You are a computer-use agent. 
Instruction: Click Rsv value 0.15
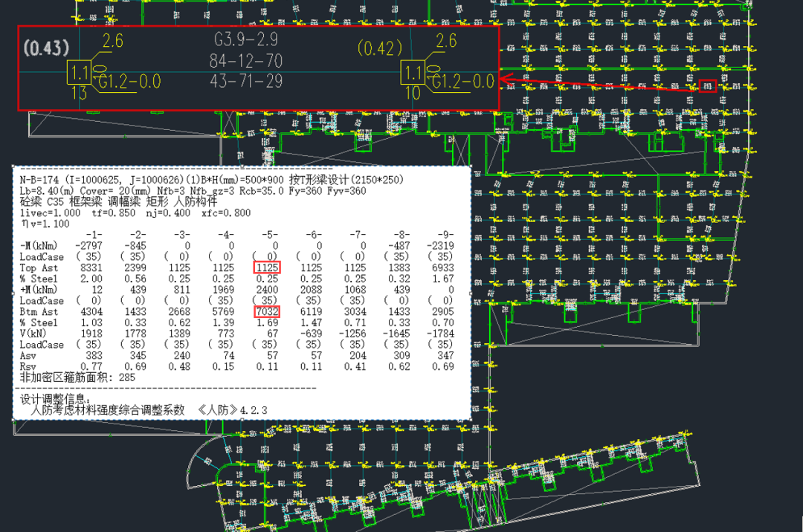pyautogui.click(x=223, y=367)
